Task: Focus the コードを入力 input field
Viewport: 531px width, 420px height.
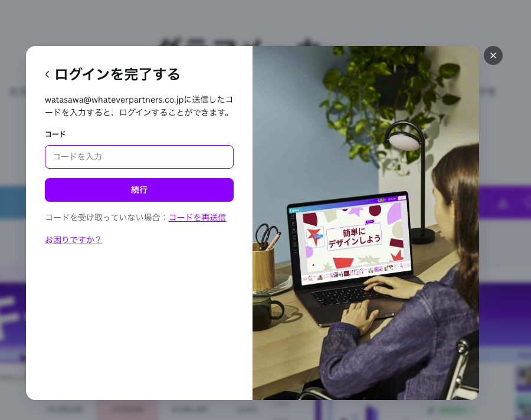Action: point(139,157)
